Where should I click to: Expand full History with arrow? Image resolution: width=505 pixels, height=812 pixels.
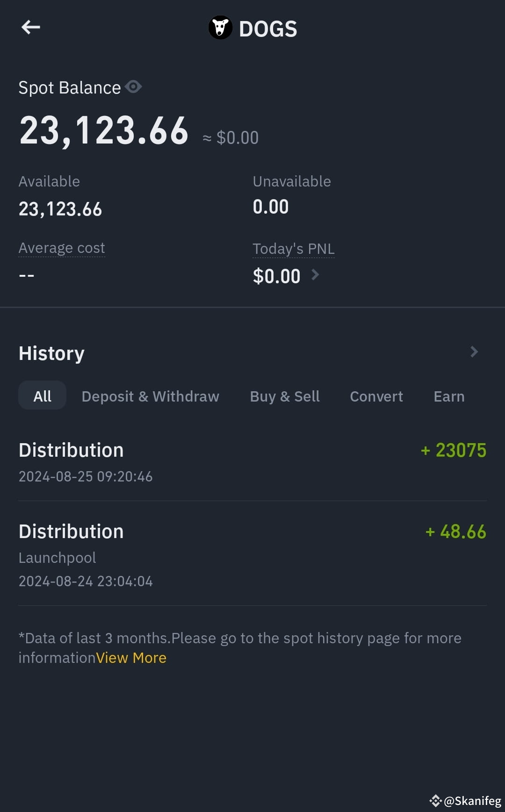[474, 352]
